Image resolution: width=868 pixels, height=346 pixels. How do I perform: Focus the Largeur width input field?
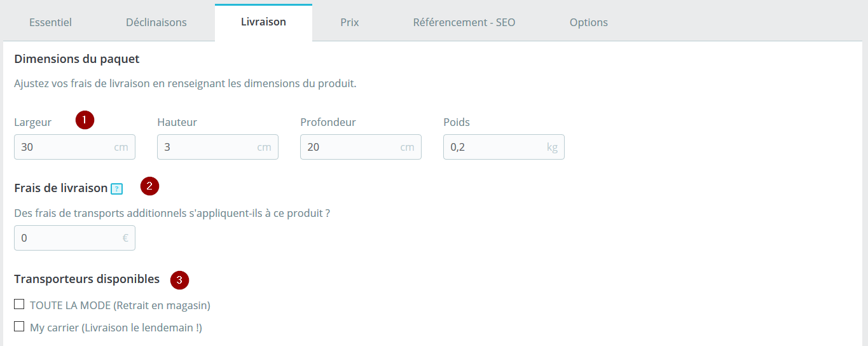[74, 147]
